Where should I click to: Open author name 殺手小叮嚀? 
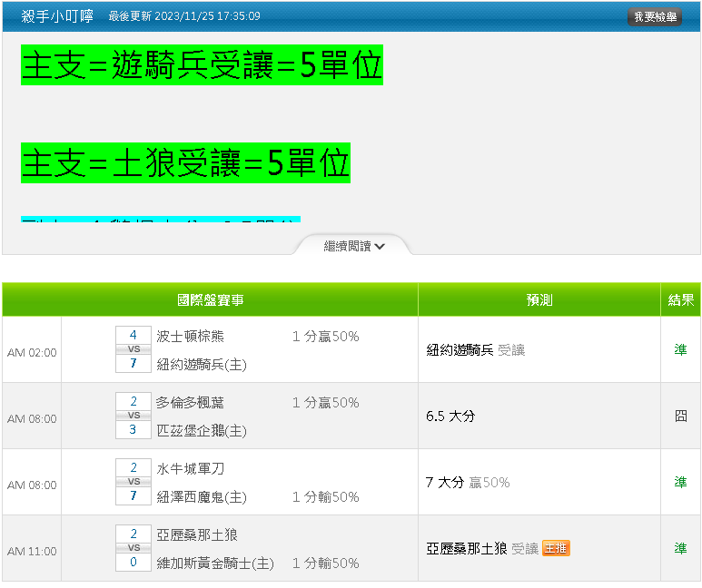[57, 16]
